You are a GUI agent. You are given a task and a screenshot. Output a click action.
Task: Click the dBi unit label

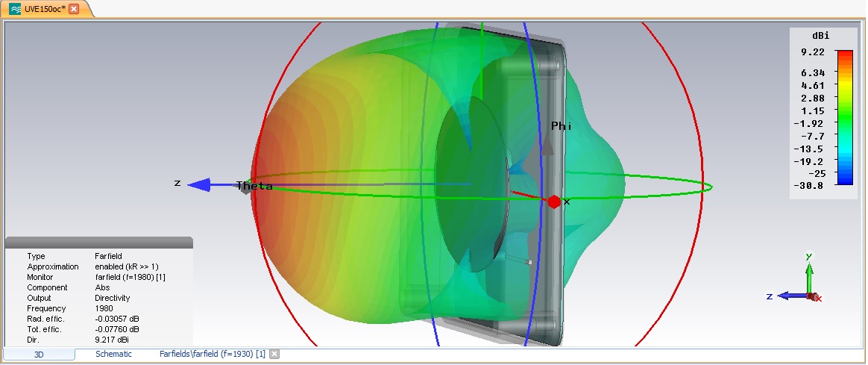(x=820, y=35)
